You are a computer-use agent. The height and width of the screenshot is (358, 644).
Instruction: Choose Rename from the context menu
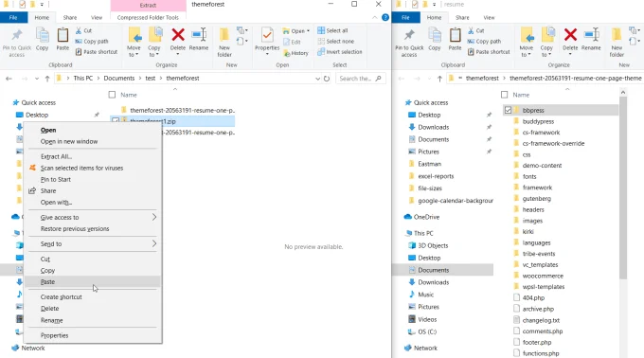(93, 320)
